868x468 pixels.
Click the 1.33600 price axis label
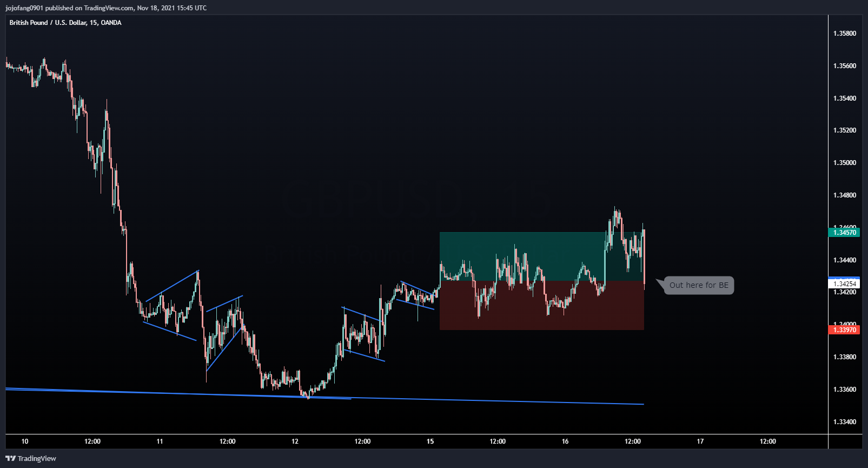point(845,390)
